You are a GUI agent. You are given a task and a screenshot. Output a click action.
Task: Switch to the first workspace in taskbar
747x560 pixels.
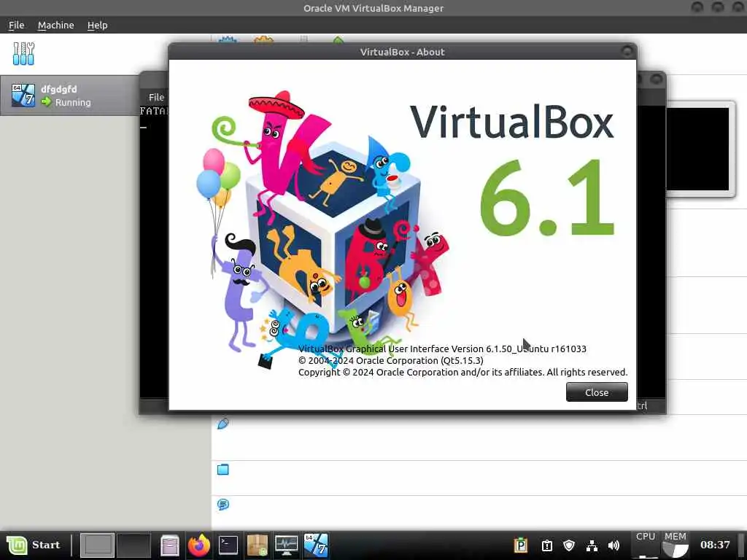(97, 545)
